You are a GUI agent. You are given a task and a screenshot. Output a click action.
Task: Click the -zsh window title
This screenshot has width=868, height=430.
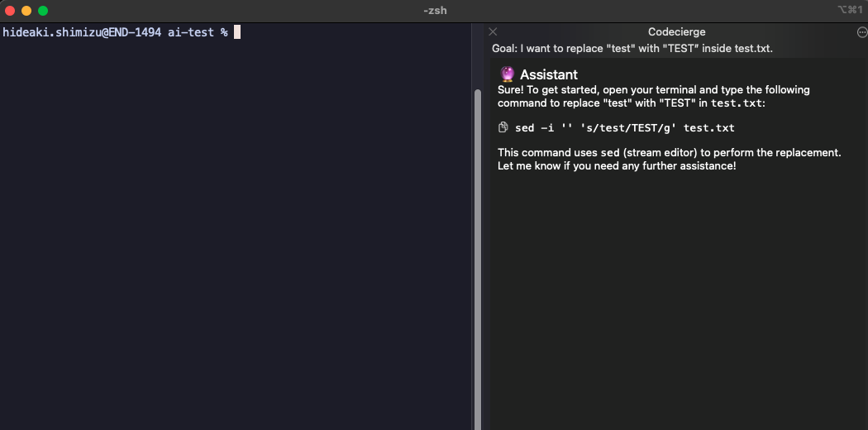(434, 11)
